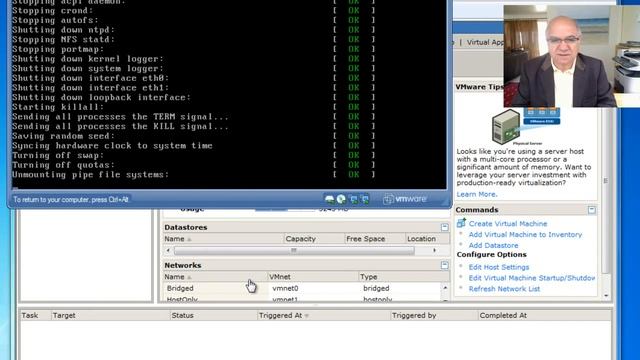Viewport: 640px width, 360px height.
Task: Click the Datastores scrollbar right arrow
Action: [434, 250]
